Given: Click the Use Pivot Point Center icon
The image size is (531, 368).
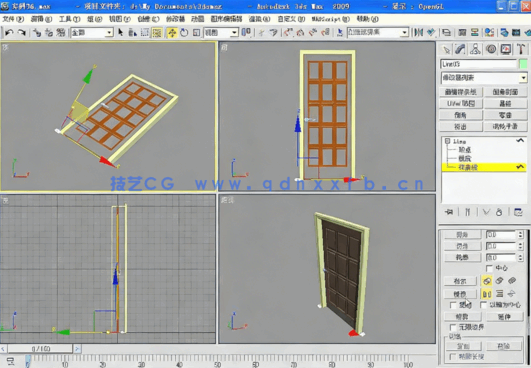Looking at the screenshot, I should [247, 33].
